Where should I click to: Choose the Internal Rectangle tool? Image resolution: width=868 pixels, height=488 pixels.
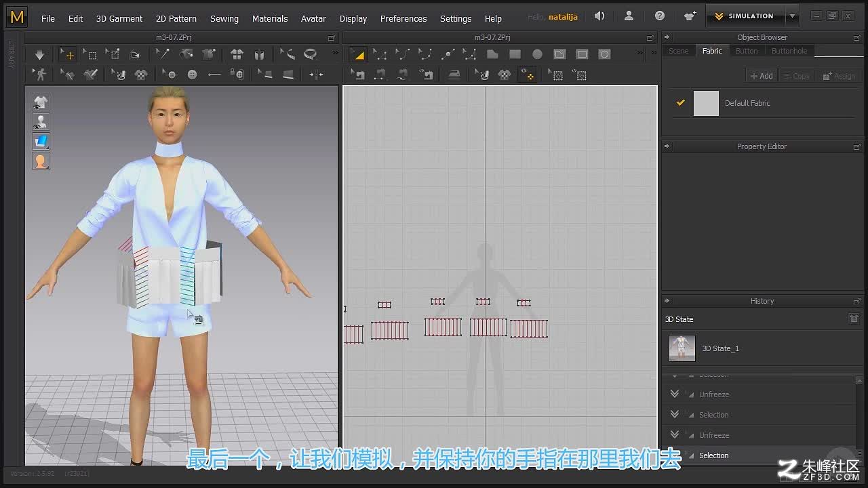pos(582,54)
